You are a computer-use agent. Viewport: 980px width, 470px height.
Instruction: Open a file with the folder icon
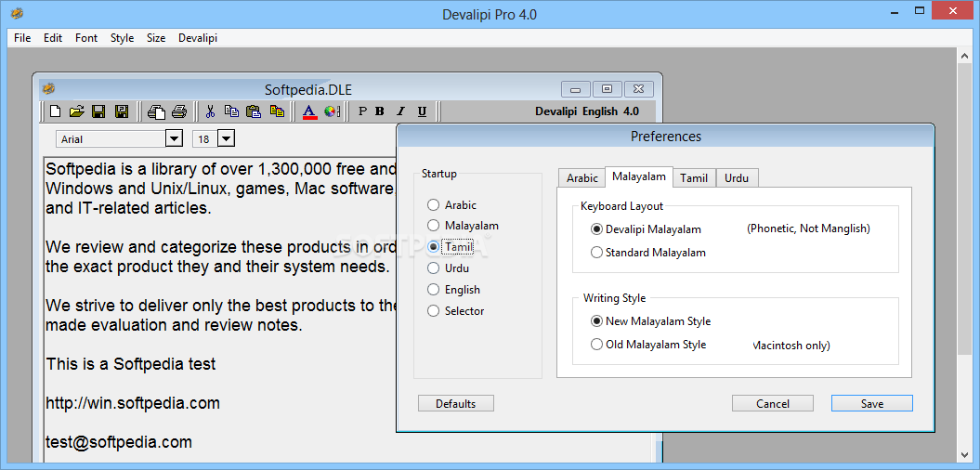[76, 111]
